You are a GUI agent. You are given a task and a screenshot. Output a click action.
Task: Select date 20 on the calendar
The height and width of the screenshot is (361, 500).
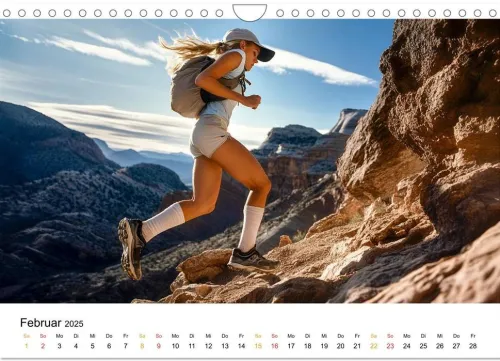[340, 346]
